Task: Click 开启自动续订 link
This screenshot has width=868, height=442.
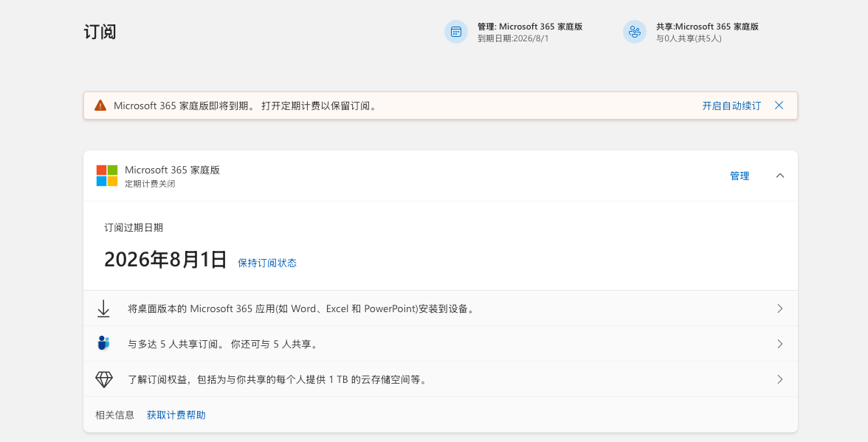Action: pos(731,106)
